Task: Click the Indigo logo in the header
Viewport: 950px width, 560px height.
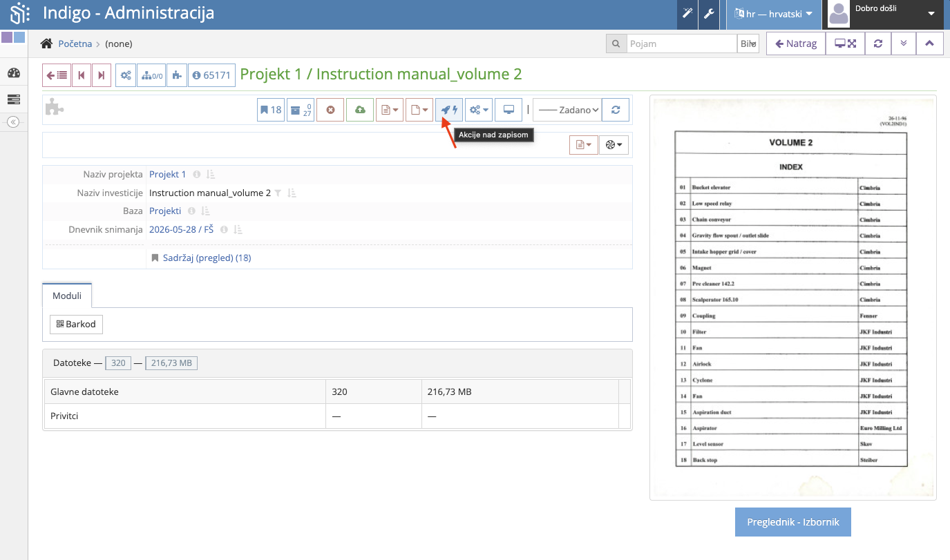Action: (19, 13)
